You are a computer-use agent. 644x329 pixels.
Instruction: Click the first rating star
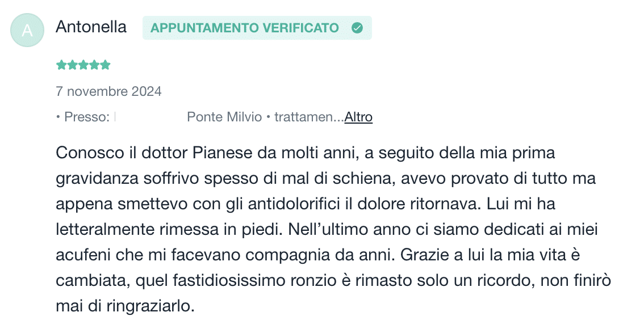click(x=61, y=65)
